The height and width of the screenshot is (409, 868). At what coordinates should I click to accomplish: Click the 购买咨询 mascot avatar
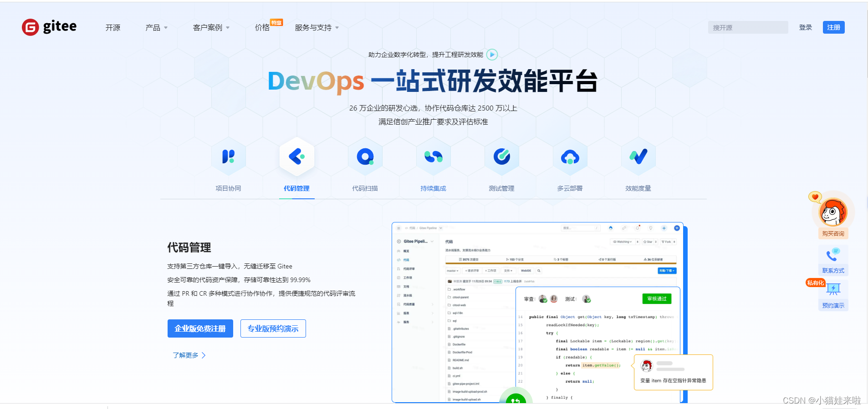pos(833,212)
